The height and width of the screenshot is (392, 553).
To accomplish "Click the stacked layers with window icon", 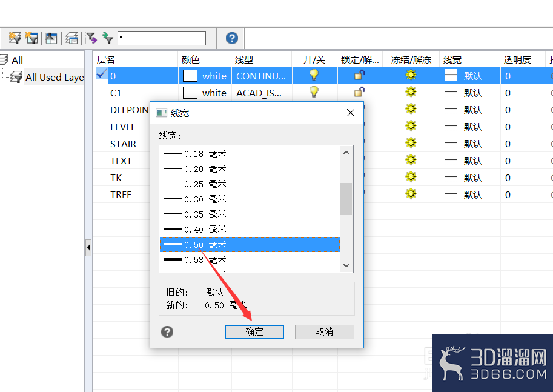I will pos(71,38).
